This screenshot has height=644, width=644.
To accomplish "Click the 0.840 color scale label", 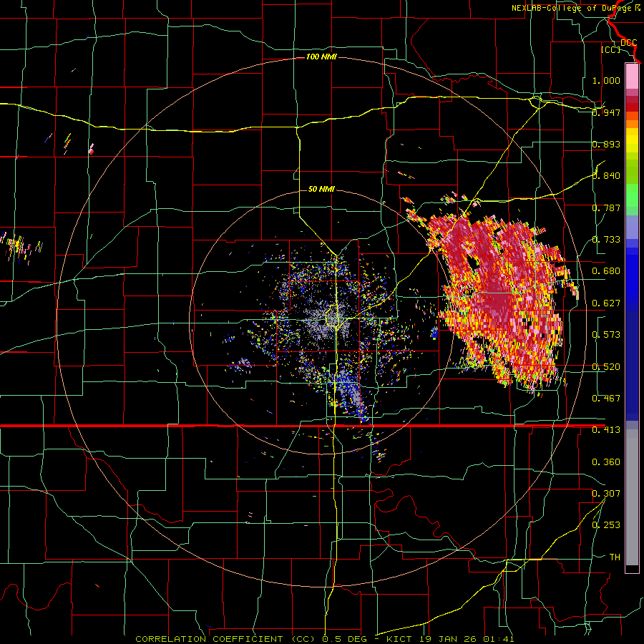I will 606,176.
